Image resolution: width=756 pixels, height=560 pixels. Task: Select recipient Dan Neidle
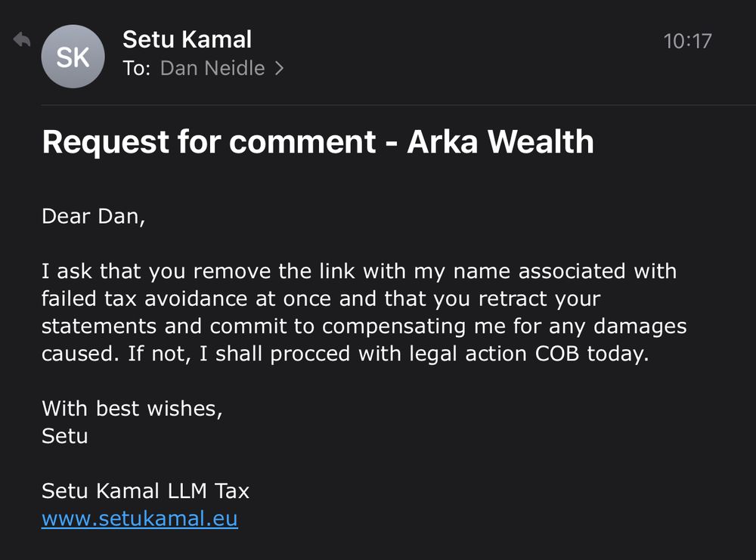[212, 69]
